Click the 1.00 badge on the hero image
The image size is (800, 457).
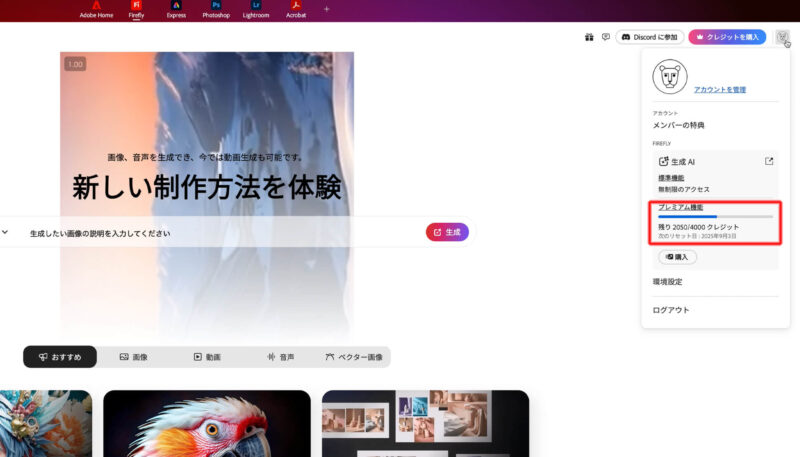click(75, 64)
